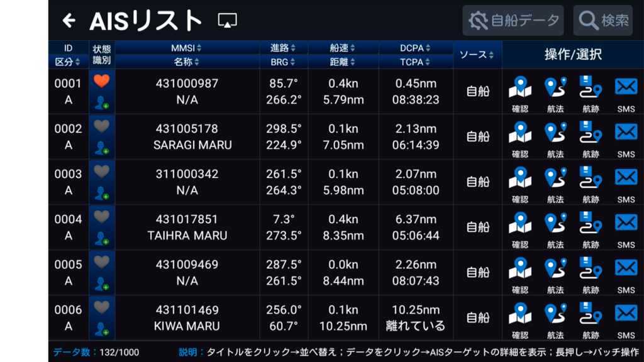Open 確認 map icon for KIWA MARU
Screen dimensions: 644x362
[520, 317]
